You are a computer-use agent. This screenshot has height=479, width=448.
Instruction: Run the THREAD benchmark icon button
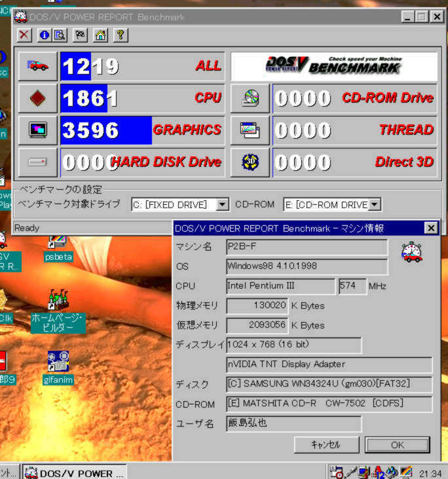point(250,130)
